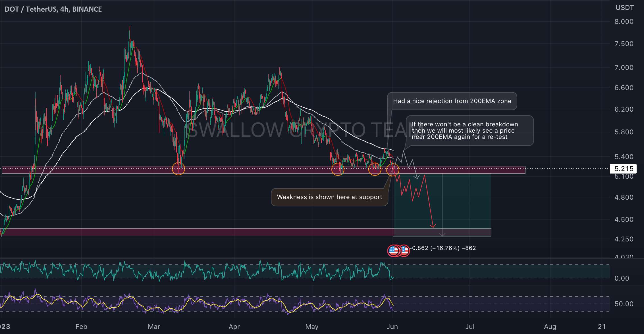This screenshot has height=334, width=644.
Task: Click the 7.000 price axis label
Action: [x=624, y=68]
